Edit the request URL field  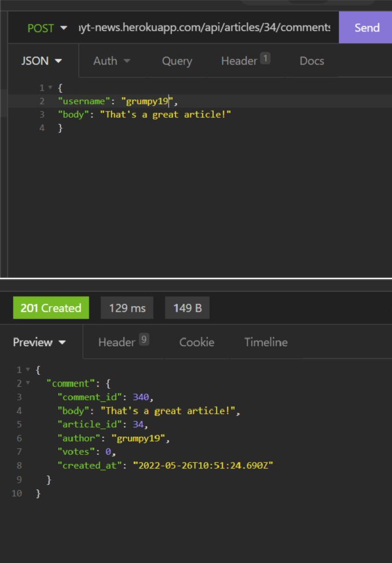[205, 28]
